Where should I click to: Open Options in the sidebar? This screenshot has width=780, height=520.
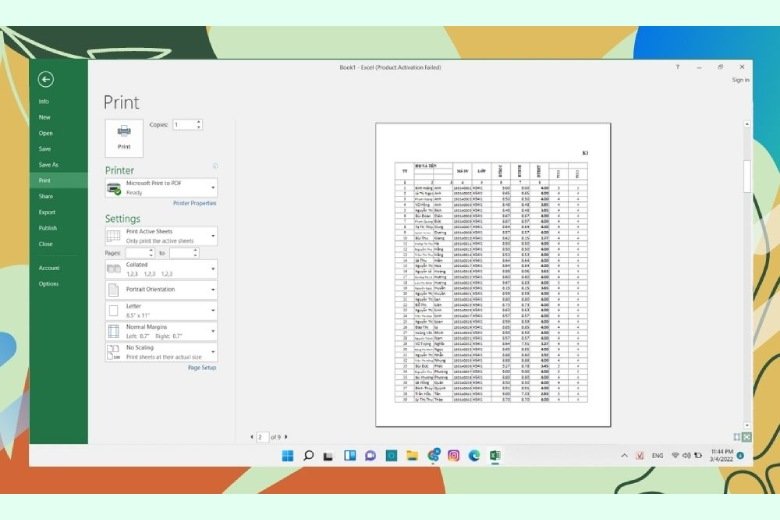[x=49, y=284]
